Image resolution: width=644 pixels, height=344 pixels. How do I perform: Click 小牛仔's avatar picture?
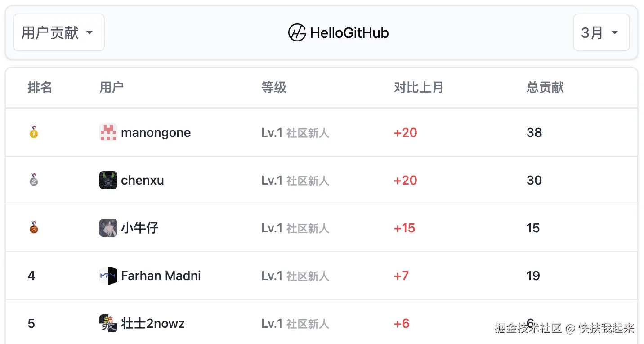pyautogui.click(x=108, y=228)
